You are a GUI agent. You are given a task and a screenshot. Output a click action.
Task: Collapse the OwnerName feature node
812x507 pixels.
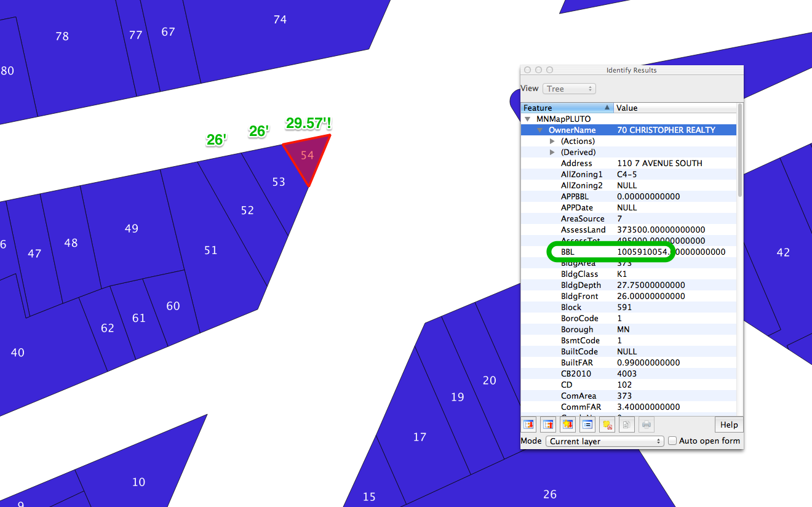pos(540,130)
